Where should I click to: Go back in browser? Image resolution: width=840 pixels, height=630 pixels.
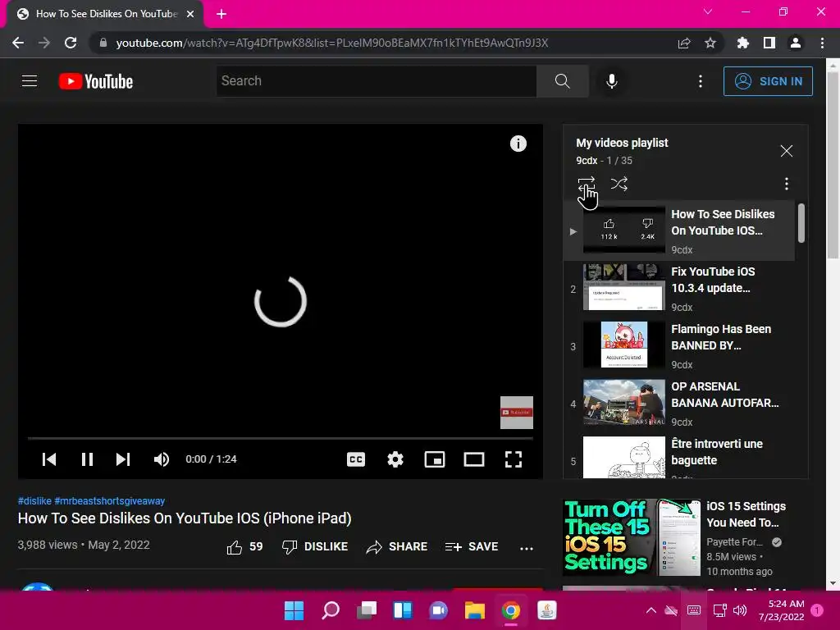18,43
